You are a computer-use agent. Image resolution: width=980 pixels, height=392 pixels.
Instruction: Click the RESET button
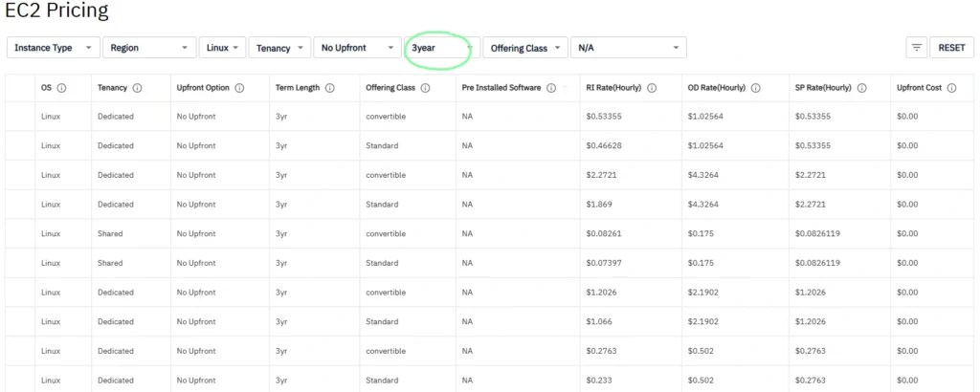(951, 48)
